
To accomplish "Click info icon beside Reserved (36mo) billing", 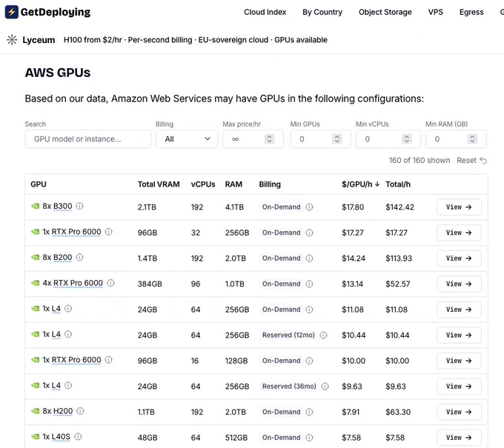I will pyautogui.click(x=325, y=387).
